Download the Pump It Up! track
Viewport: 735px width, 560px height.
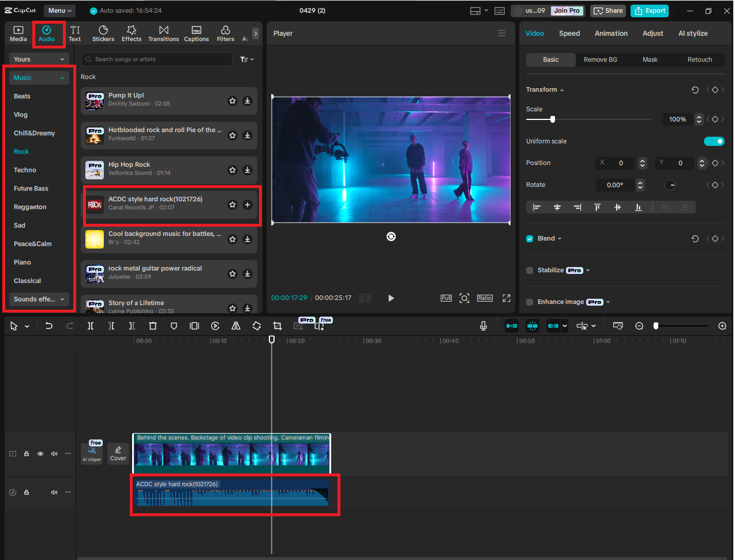[x=247, y=101]
